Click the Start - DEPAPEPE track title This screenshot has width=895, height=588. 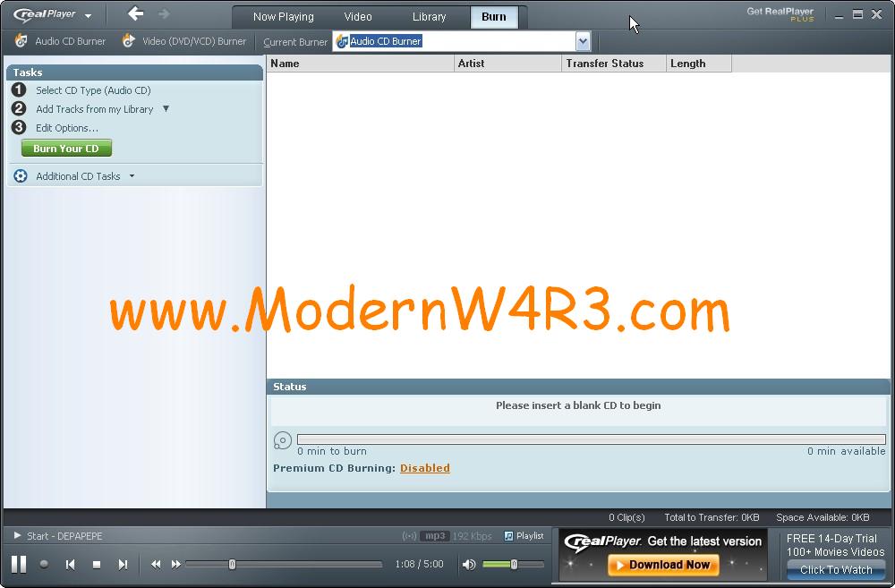point(64,535)
